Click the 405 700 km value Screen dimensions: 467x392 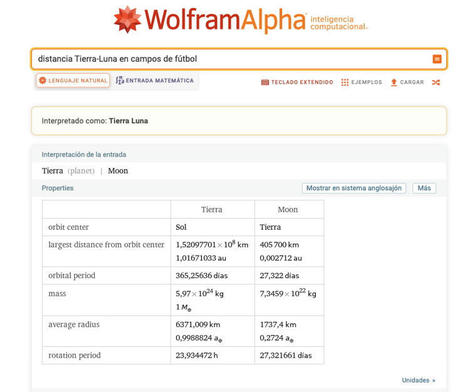click(x=279, y=245)
